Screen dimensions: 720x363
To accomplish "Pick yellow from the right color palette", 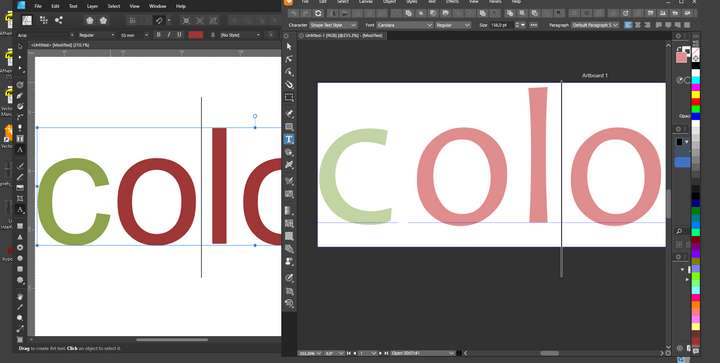I will (696, 95).
